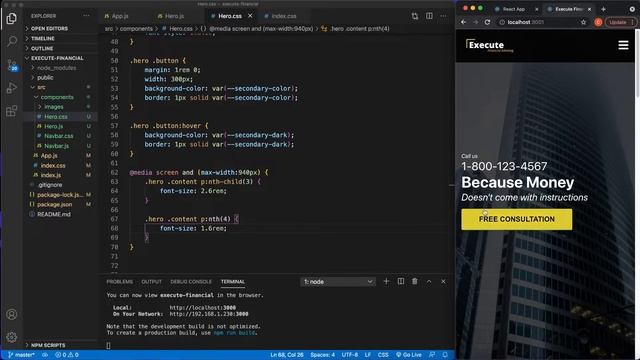
Task: Open README.md in the file tree
Action: pyautogui.click(x=53, y=214)
